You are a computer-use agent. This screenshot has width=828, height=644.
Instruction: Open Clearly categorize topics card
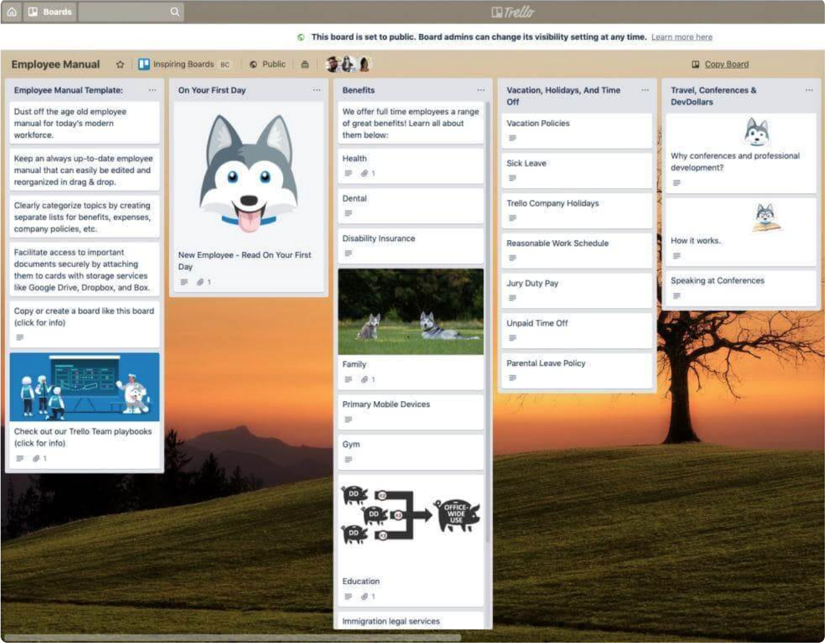click(x=84, y=217)
